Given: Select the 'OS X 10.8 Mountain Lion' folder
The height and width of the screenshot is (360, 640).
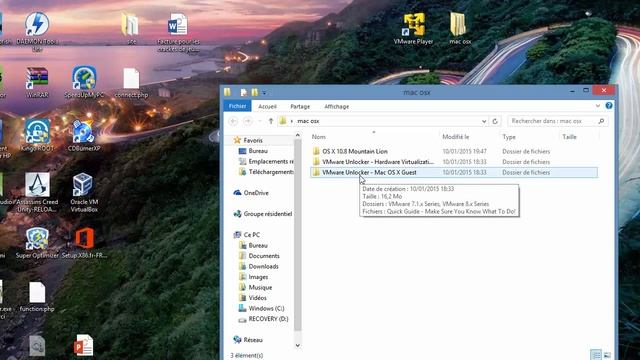Looking at the screenshot, I should [453, 151].
